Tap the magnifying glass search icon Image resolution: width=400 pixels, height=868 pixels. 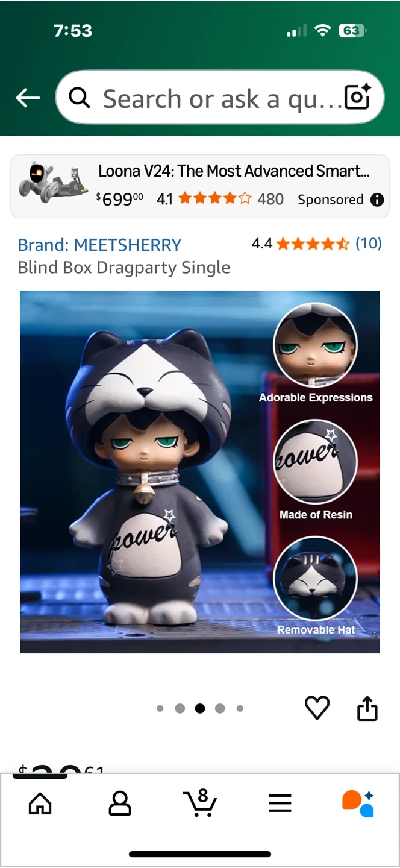pos(80,97)
